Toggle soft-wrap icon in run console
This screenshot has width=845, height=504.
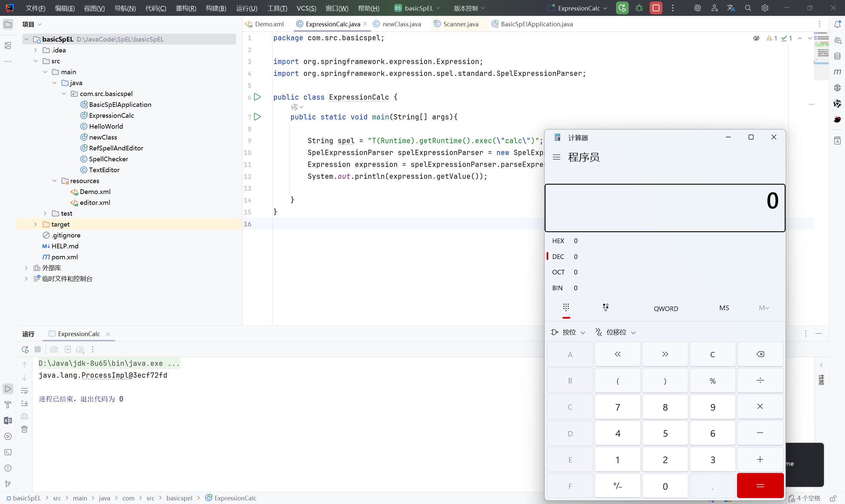pyautogui.click(x=24, y=391)
